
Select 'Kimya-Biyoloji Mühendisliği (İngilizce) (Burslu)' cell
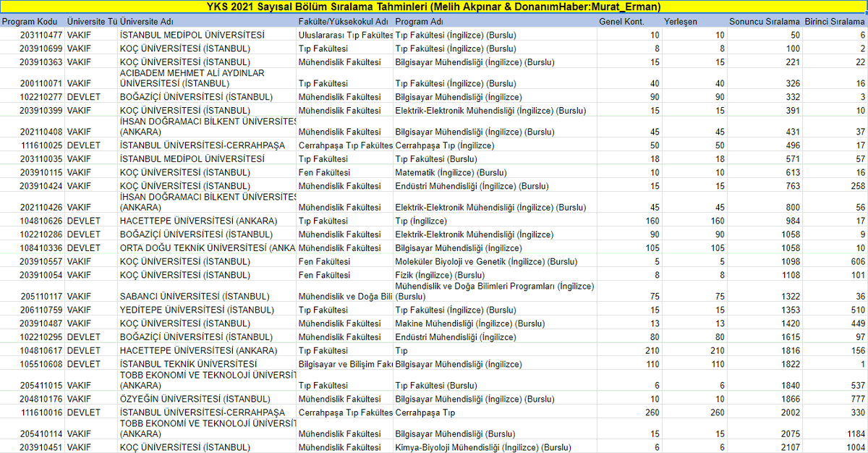495,447
